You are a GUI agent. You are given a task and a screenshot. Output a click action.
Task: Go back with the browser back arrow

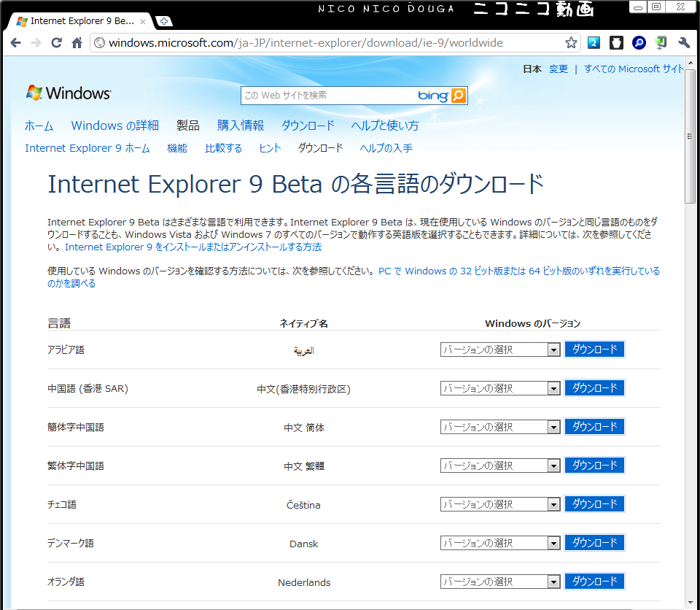pyautogui.click(x=15, y=43)
